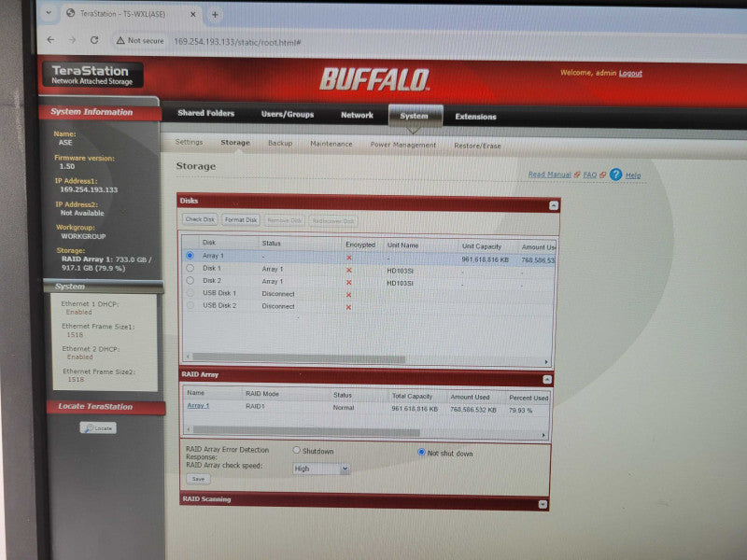
Task: Click the Not secure warning icon
Action: [120, 40]
